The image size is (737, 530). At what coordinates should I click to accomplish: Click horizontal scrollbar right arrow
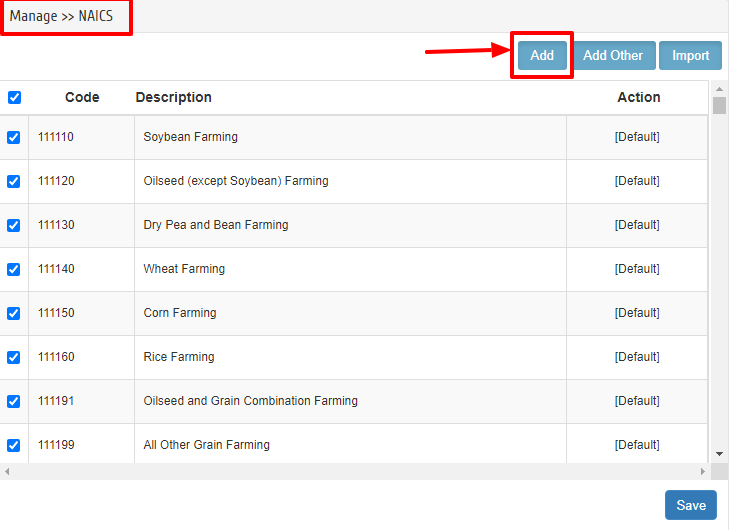(x=703, y=471)
